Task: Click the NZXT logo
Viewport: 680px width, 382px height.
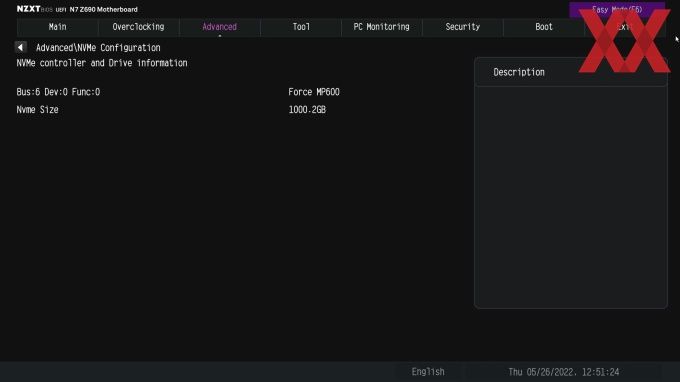Action: [29, 9]
